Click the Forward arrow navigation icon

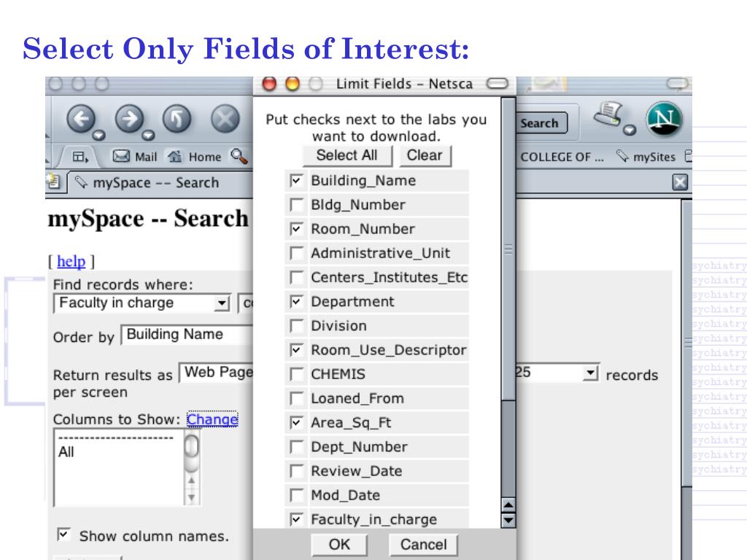click(x=129, y=118)
